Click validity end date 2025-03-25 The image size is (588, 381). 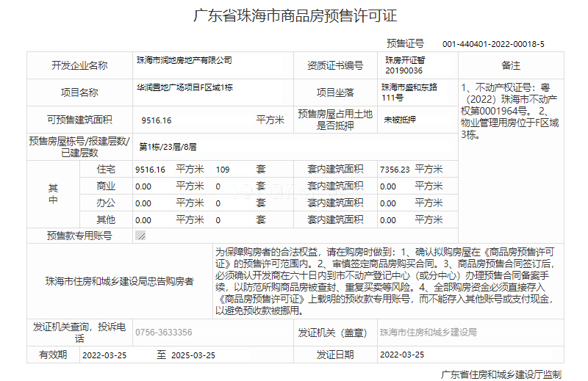tap(193, 355)
